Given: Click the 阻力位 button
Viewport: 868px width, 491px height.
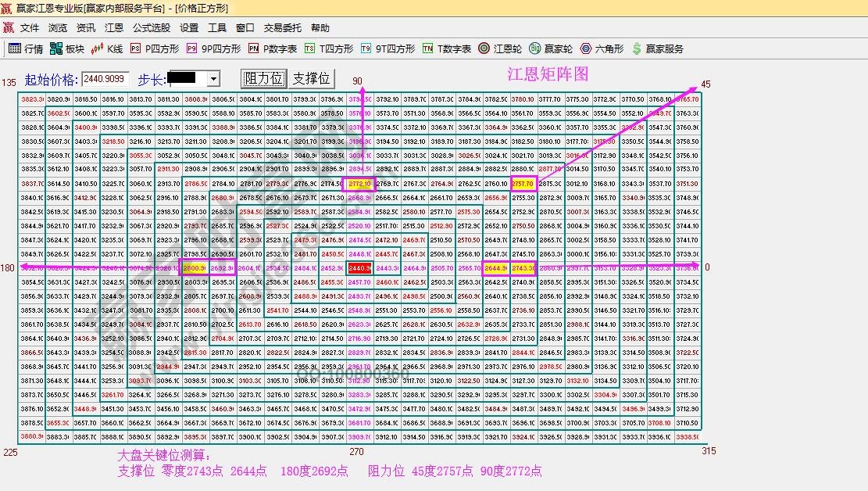Looking at the screenshot, I should point(263,79).
